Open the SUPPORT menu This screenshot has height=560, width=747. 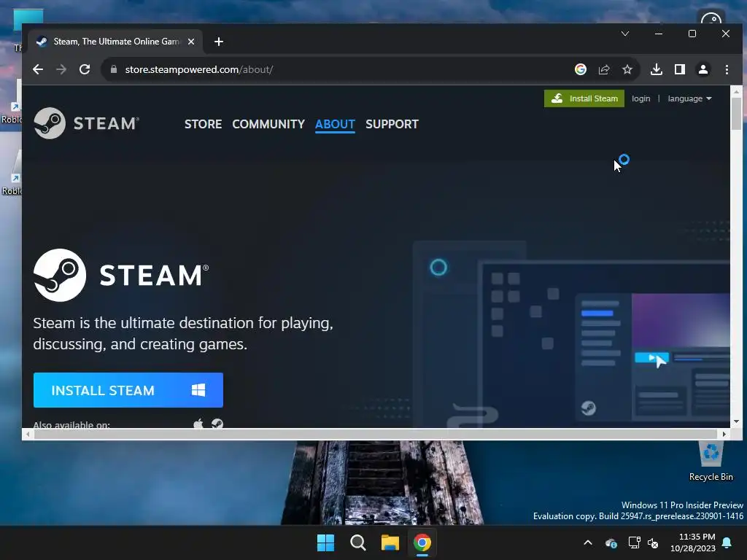[392, 124]
